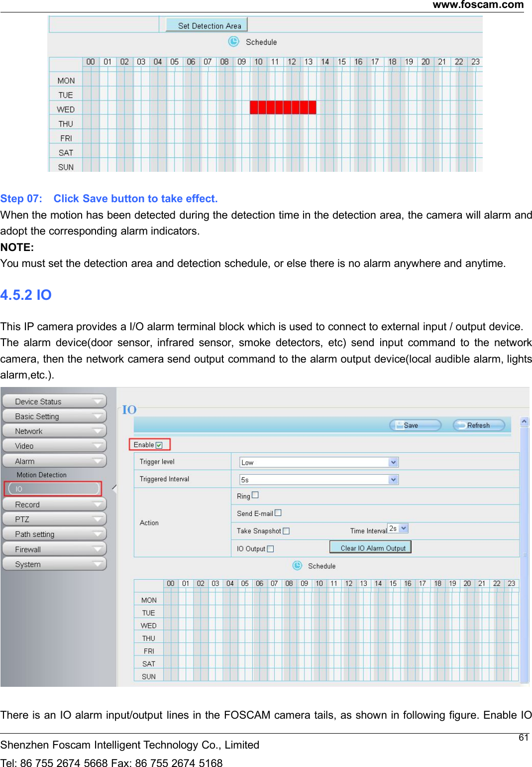532x767 pixels.
Task: Check the Take Snapshot checkbox
Action: pos(286,531)
